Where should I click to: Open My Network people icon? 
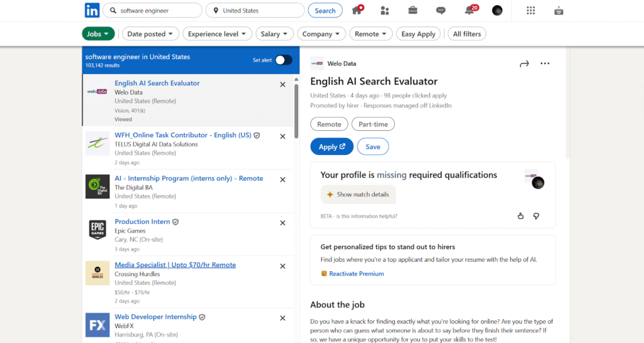pyautogui.click(x=385, y=10)
